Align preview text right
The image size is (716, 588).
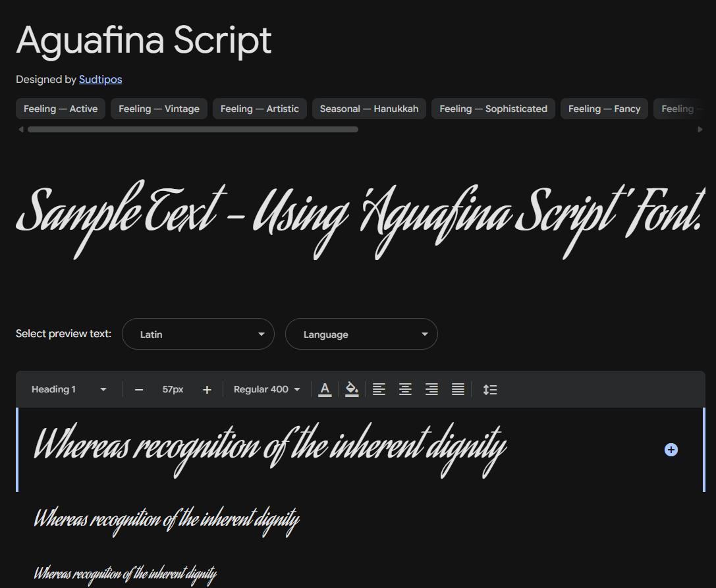431,389
